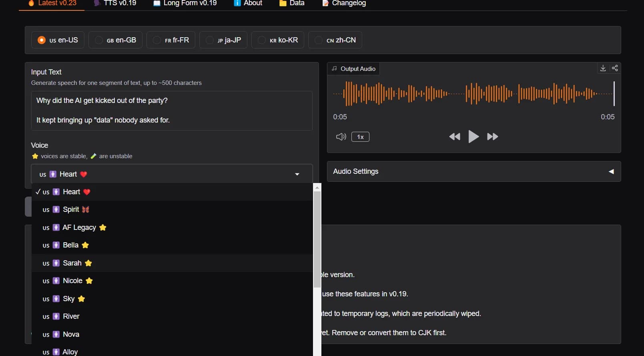This screenshot has width=644, height=356.
Task: Mute audio with the volume icon
Action: click(x=341, y=137)
